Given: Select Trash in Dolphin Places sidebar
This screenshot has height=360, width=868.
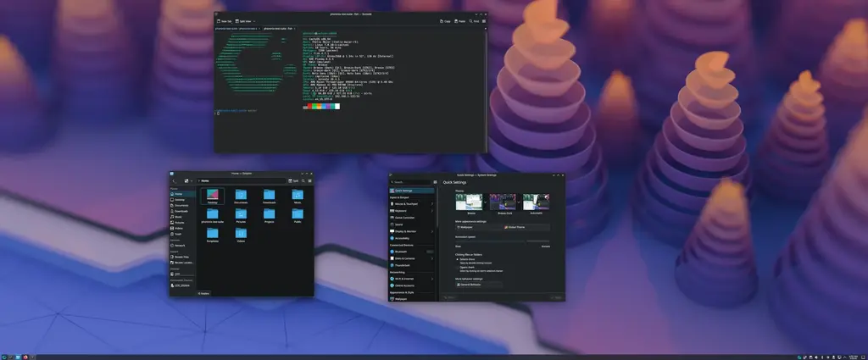Looking at the screenshot, I should point(182,234).
